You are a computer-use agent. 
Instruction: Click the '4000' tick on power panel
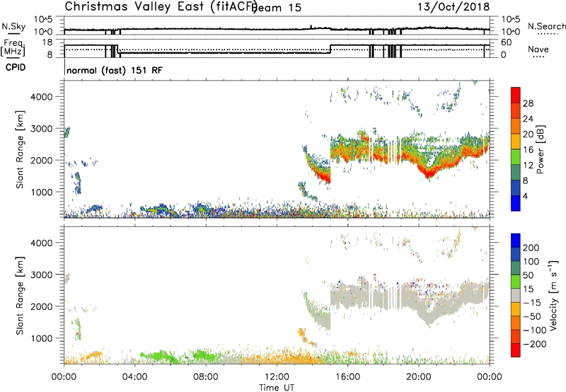pos(42,97)
